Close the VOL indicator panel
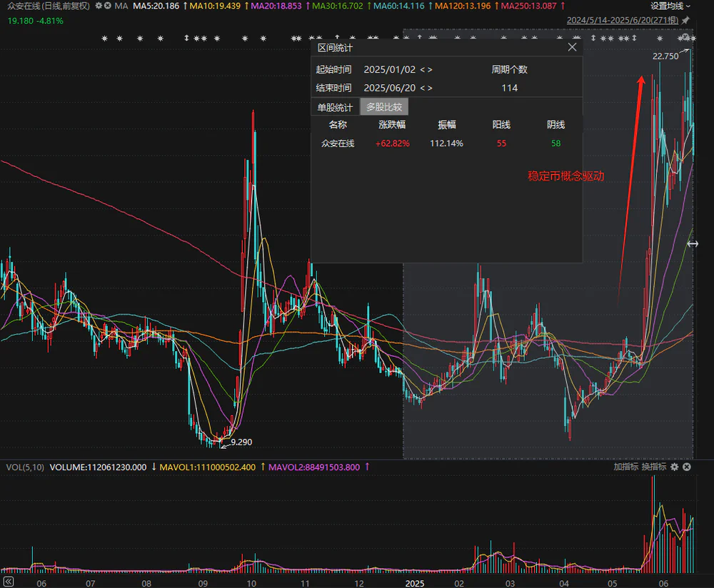Screen dimensions: 714x588 [687, 467]
